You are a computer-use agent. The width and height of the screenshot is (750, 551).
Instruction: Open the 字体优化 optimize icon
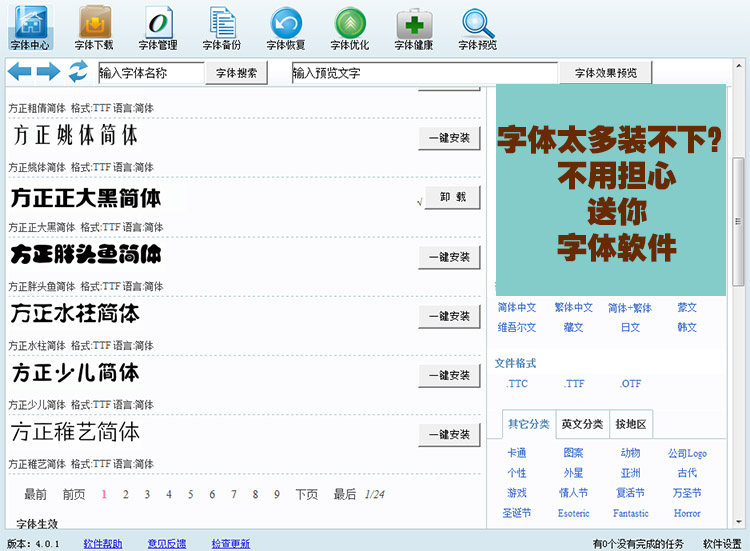(x=350, y=28)
